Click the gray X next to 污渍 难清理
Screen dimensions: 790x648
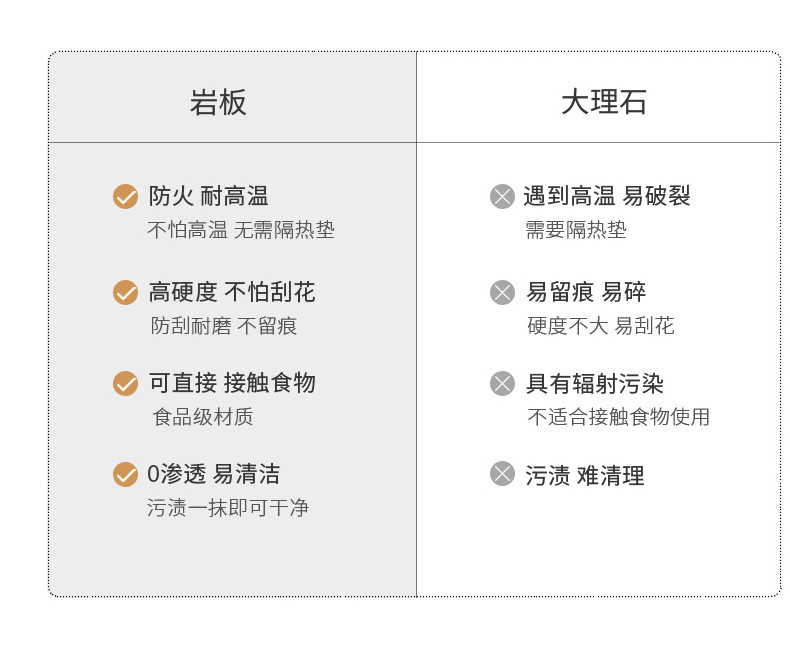pyautogui.click(x=502, y=474)
